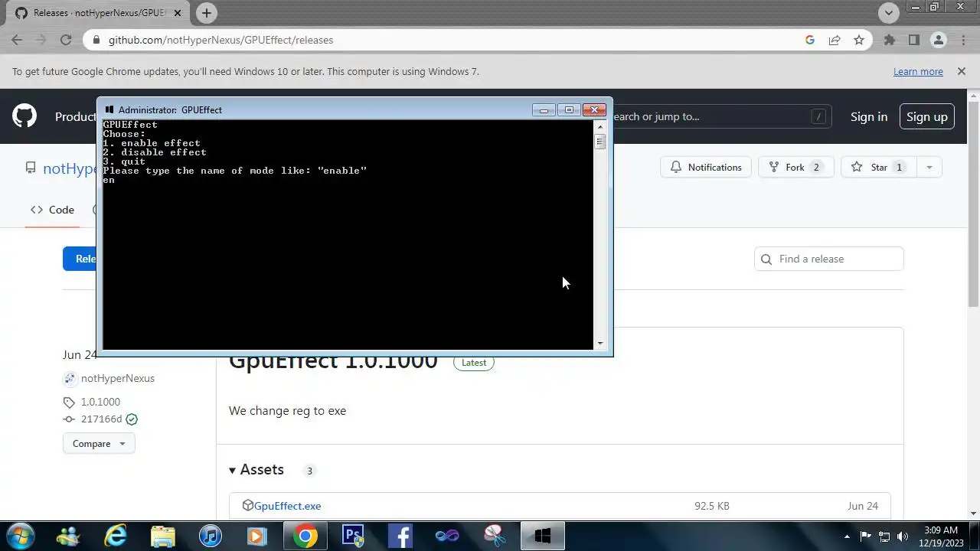980x551 pixels.
Task: Click the console scrollbar down arrow
Action: [600, 344]
